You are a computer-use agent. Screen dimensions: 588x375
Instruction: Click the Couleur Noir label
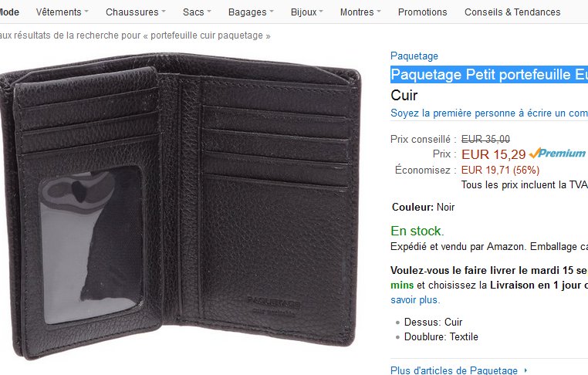(x=423, y=207)
